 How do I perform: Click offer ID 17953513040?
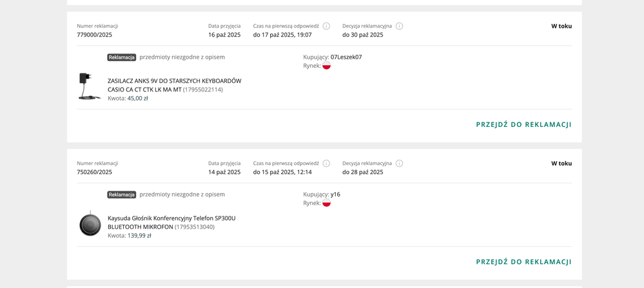tap(195, 227)
